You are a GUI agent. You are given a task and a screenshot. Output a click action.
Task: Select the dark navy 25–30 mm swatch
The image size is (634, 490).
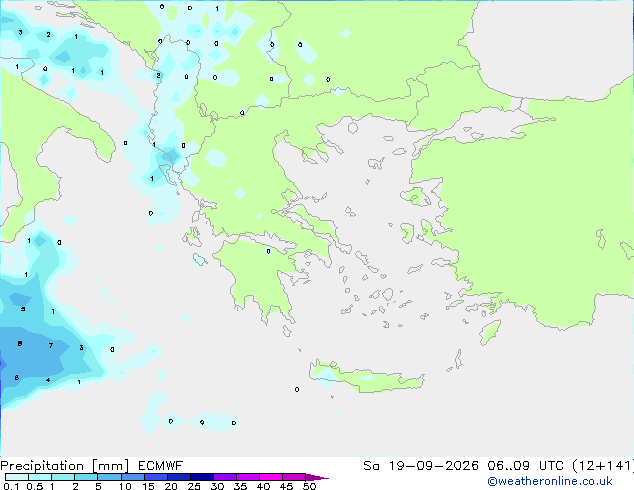(x=201, y=477)
